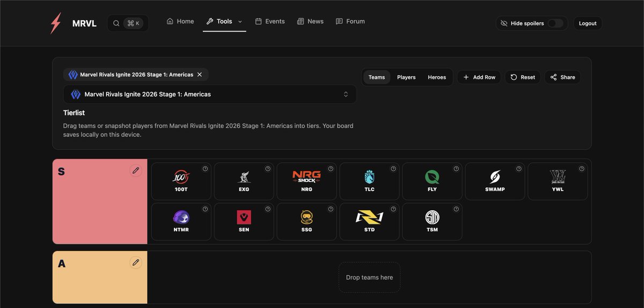Open the info icon on NRG card
The image size is (644, 308).
click(x=331, y=168)
